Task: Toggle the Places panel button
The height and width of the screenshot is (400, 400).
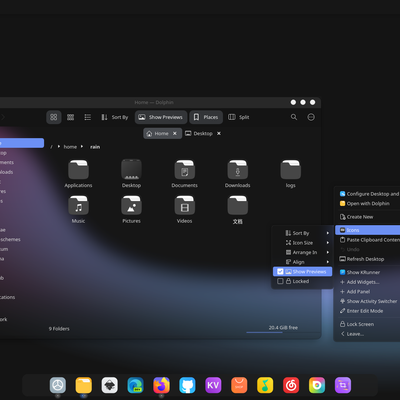Action: pos(206,117)
